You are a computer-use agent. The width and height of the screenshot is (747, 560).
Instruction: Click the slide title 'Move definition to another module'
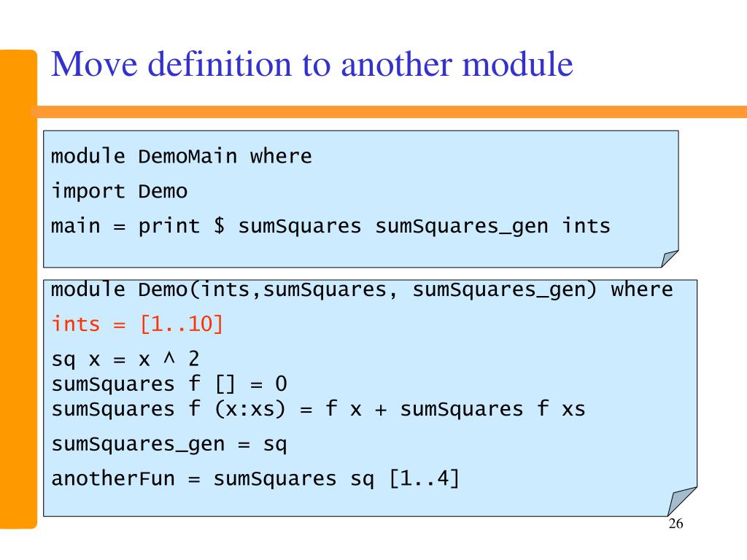pos(312,64)
